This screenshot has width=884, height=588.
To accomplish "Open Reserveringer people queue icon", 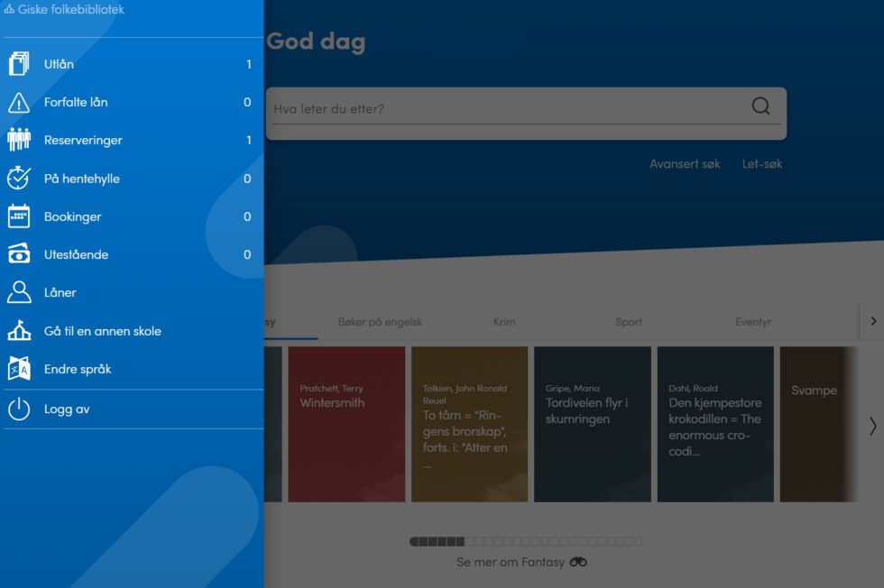I will (x=19, y=141).
